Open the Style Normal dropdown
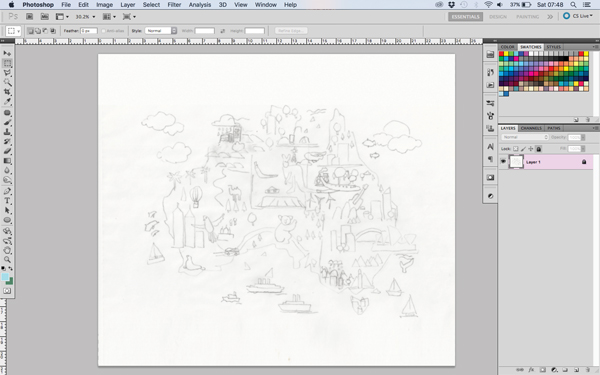This screenshot has height=375, width=600. [x=161, y=31]
